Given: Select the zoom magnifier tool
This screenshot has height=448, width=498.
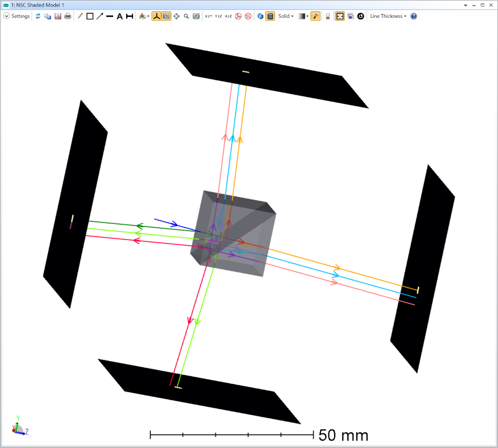Looking at the screenshot, I should pyautogui.click(x=186, y=16).
